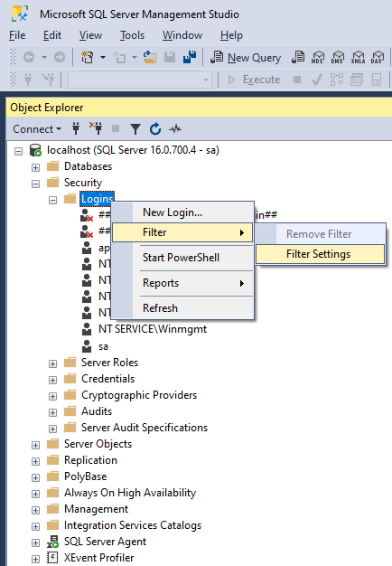Expand the Cryptographic Providers folder
The width and height of the screenshot is (392, 566).
(52, 396)
